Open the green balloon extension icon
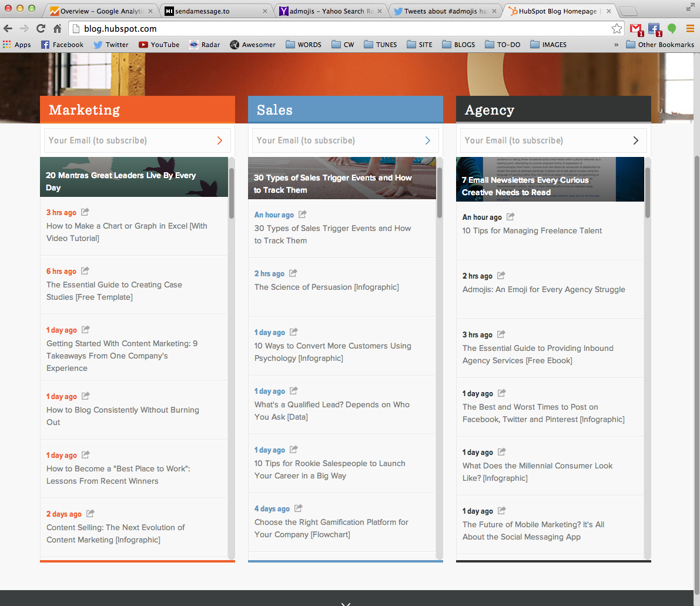The width and height of the screenshot is (700, 606). tap(671, 29)
